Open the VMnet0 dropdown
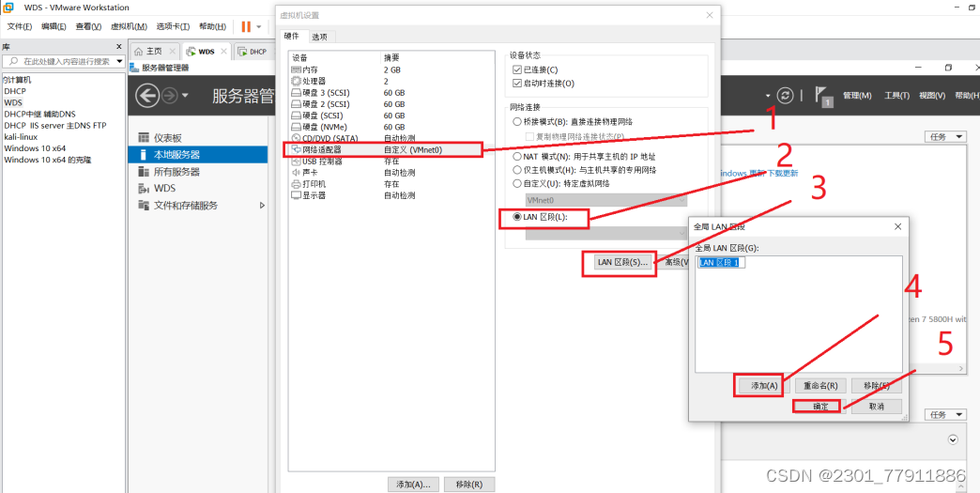The height and width of the screenshot is (493, 980). 605,201
